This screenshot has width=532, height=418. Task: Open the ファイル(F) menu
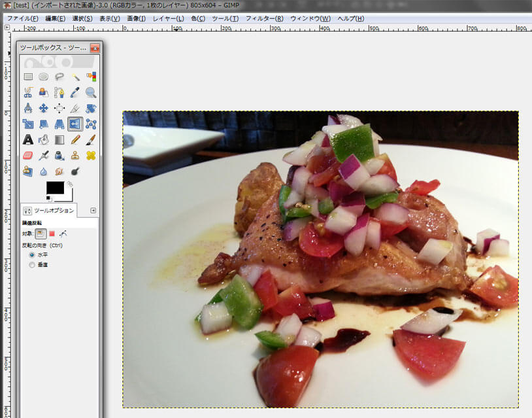click(x=23, y=18)
